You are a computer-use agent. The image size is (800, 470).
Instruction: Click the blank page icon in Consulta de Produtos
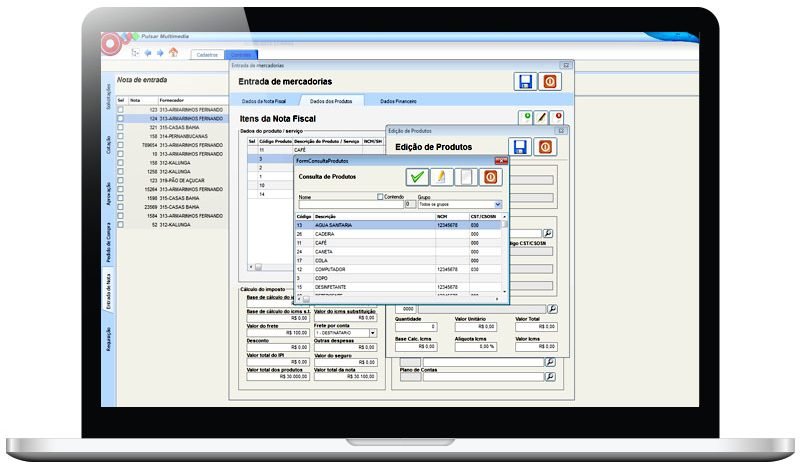tap(465, 177)
